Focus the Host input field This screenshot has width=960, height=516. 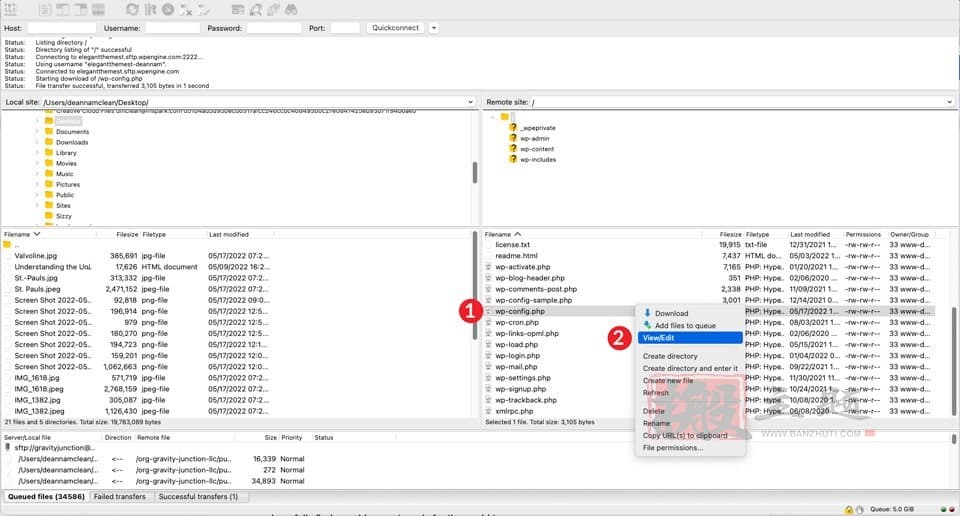pyautogui.click(x=61, y=28)
